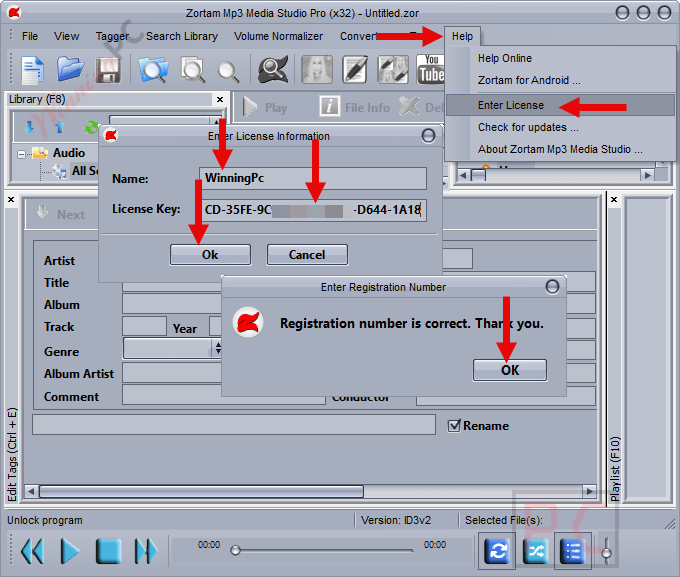The image size is (680, 577).
Task: Create a new file with toolbar icon
Action: tap(33, 69)
